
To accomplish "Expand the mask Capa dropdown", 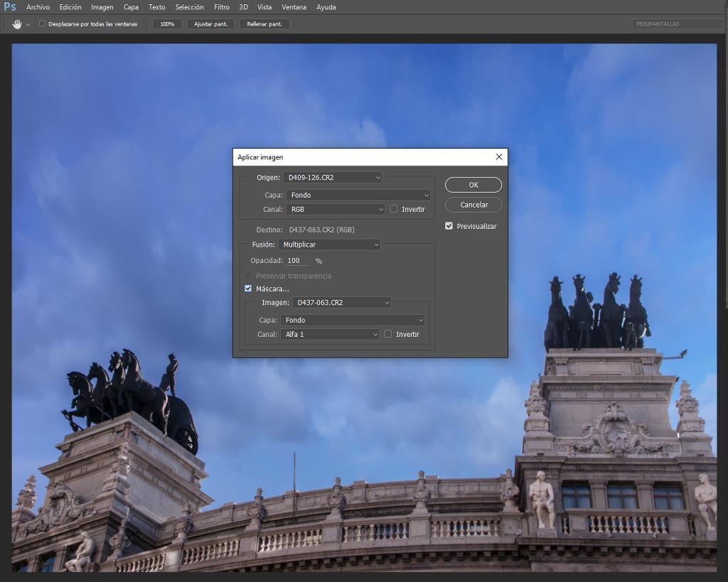I will 353,320.
